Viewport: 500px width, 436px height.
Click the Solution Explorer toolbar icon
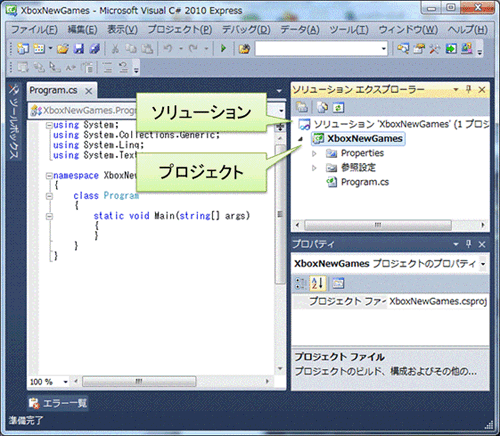403,49
